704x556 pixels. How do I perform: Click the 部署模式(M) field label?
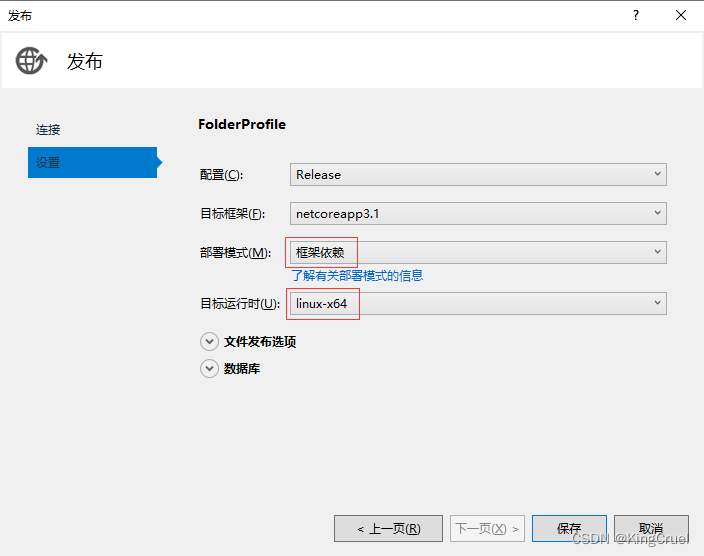235,253
